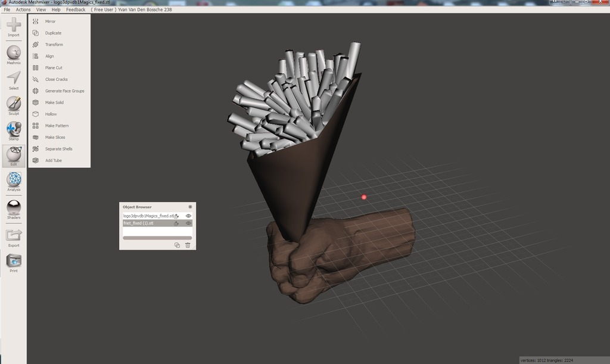610x364 pixels.
Task: Open the Sculpt tool
Action: [x=14, y=106]
